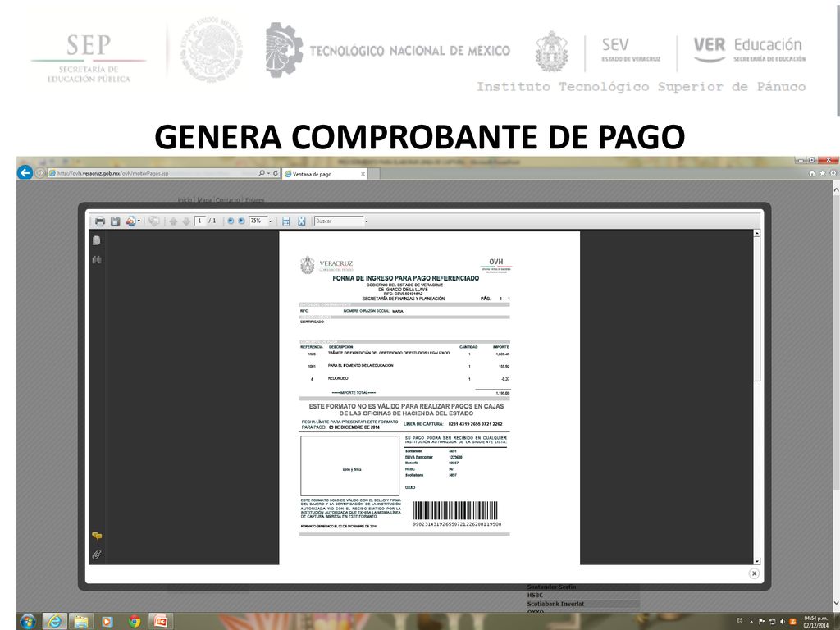Click the Santander row in bank list

coord(431,451)
